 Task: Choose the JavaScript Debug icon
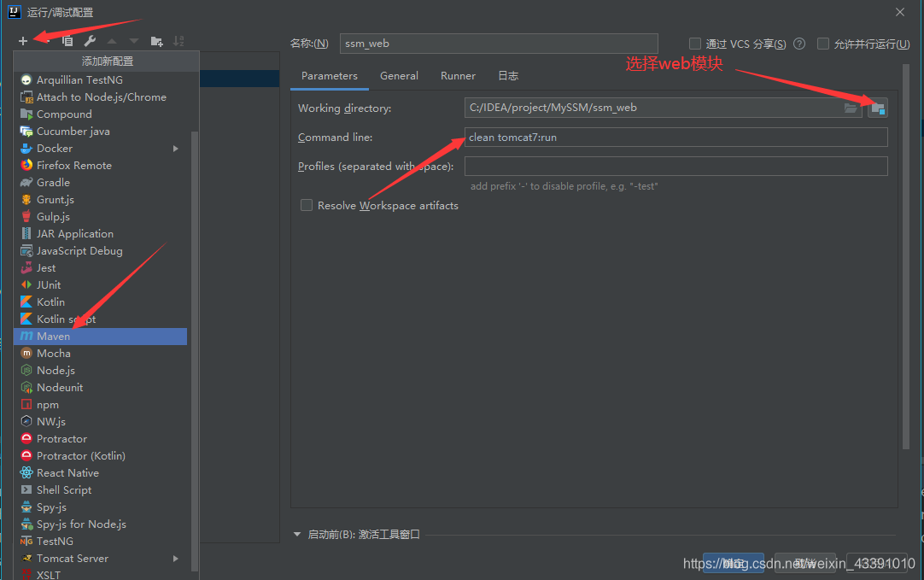pos(26,250)
